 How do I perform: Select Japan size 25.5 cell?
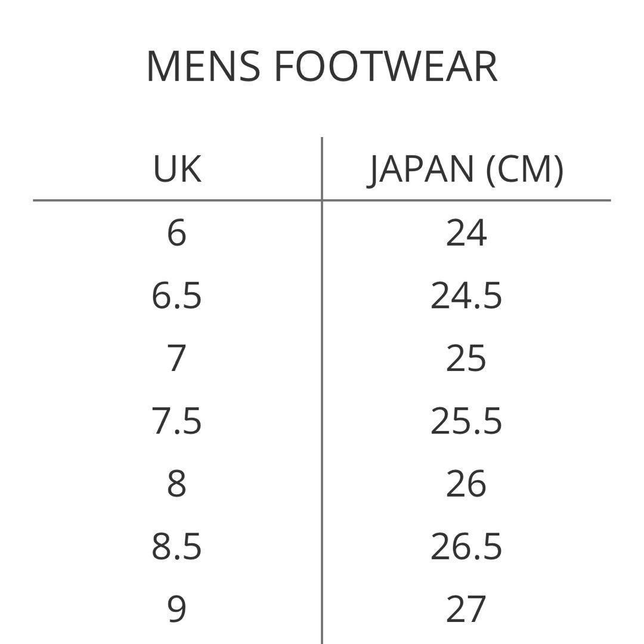466,422
